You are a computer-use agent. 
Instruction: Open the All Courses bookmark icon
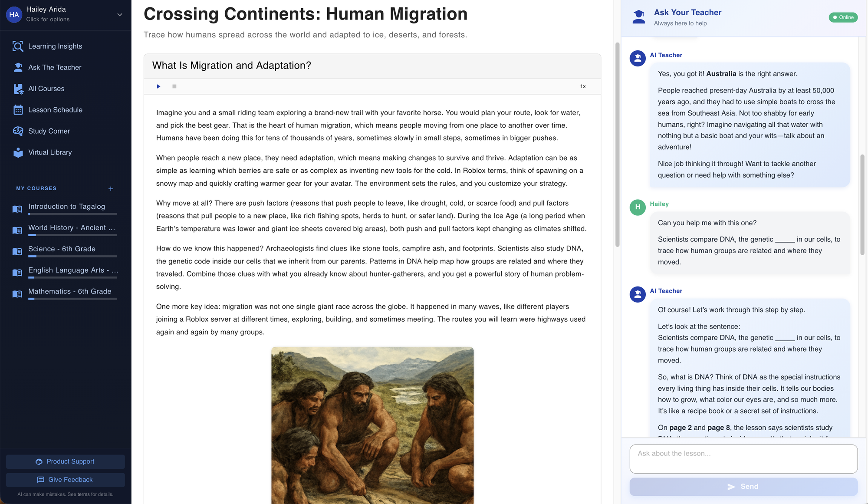click(x=18, y=89)
